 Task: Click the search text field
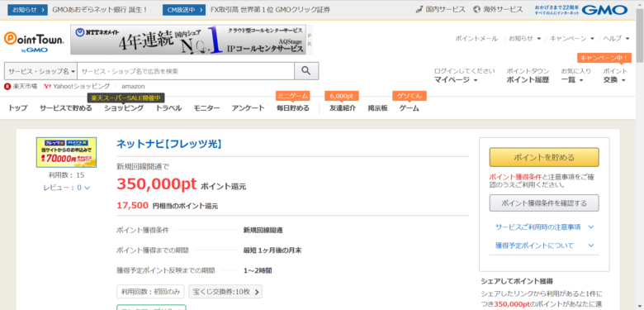coord(186,71)
